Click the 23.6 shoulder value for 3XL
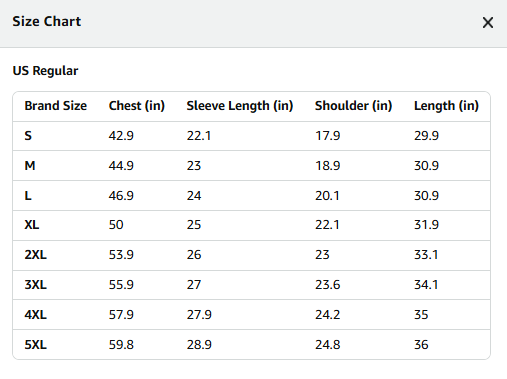The image size is (507, 379). tap(328, 285)
